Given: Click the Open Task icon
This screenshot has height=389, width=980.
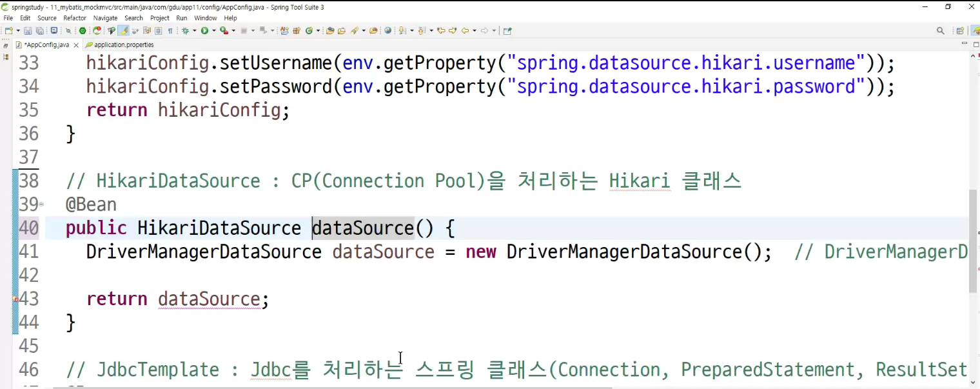Looking at the screenshot, I should click(x=342, y=30).
